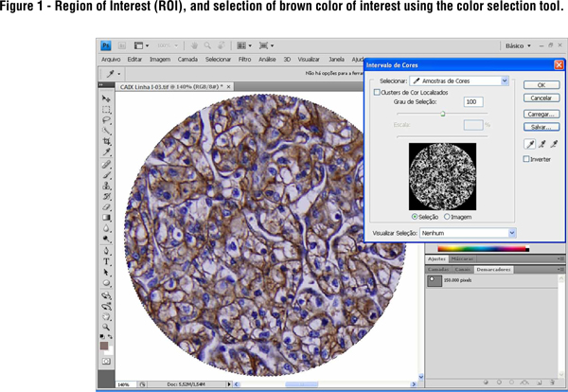Click the Grau de Seleção value field

[x=473, y=102]
